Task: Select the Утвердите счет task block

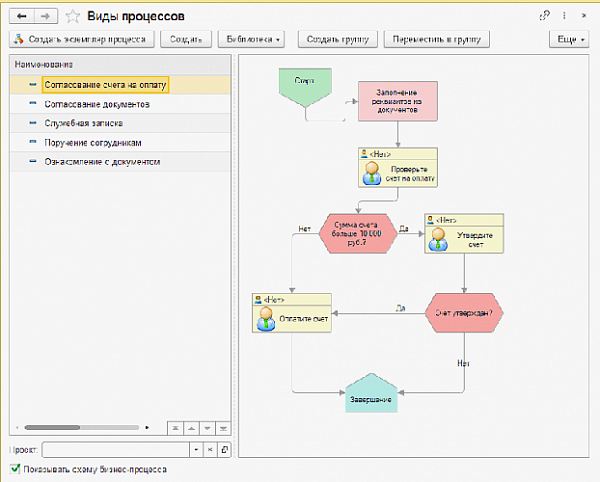Action: tap(464, 234)
